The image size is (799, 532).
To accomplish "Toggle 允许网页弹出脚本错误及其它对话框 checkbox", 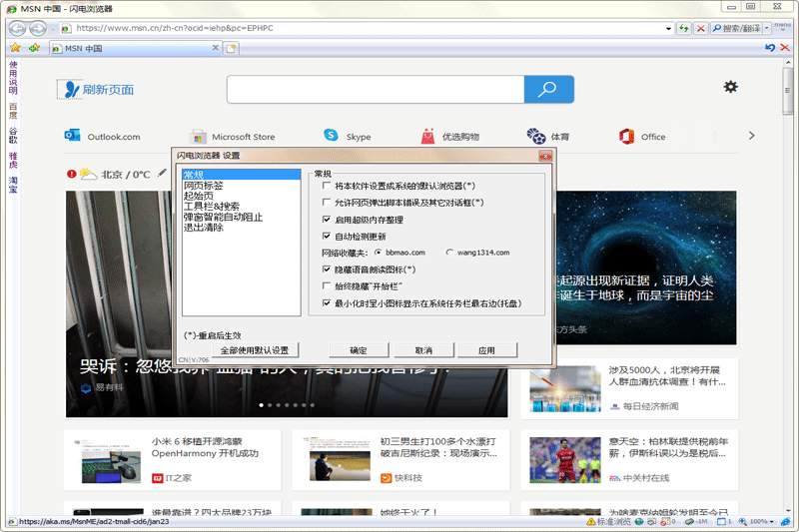I will (x=327, y=202).
